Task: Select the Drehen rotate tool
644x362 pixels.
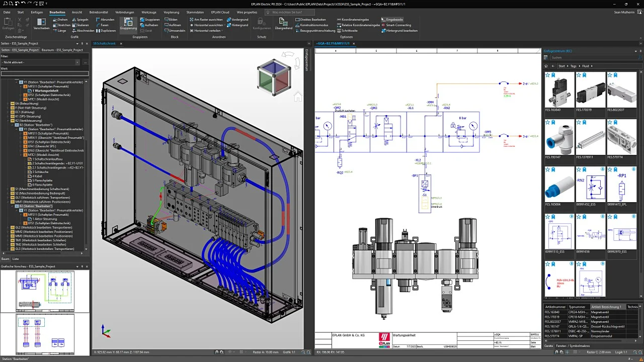Action: coord(60,20)
